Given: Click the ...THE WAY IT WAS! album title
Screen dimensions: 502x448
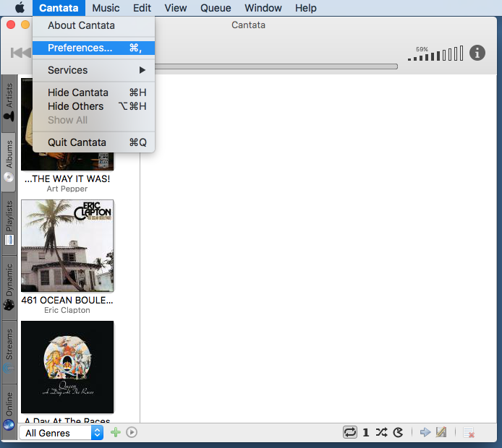Looking at the screenshot, I should (67, 178).
